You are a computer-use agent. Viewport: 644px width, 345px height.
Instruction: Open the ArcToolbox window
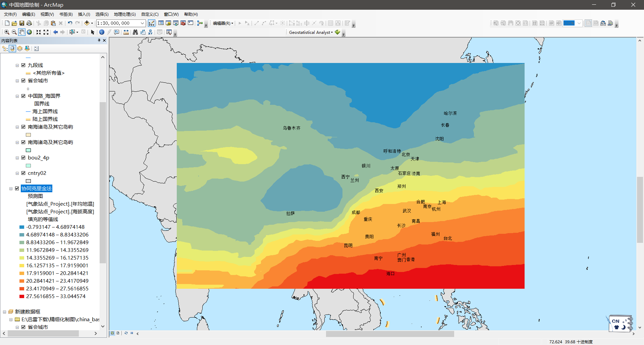pos(183,23)
